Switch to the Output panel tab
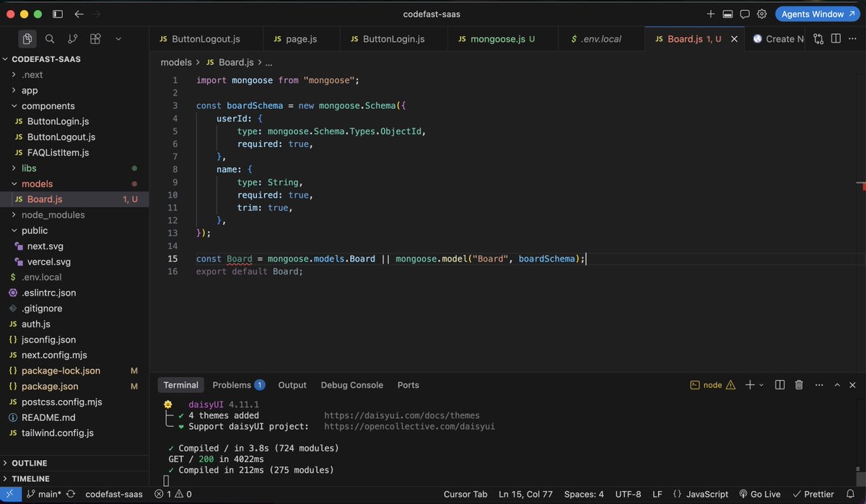Viewport: 866px width, 504px height. pos(292,385)
